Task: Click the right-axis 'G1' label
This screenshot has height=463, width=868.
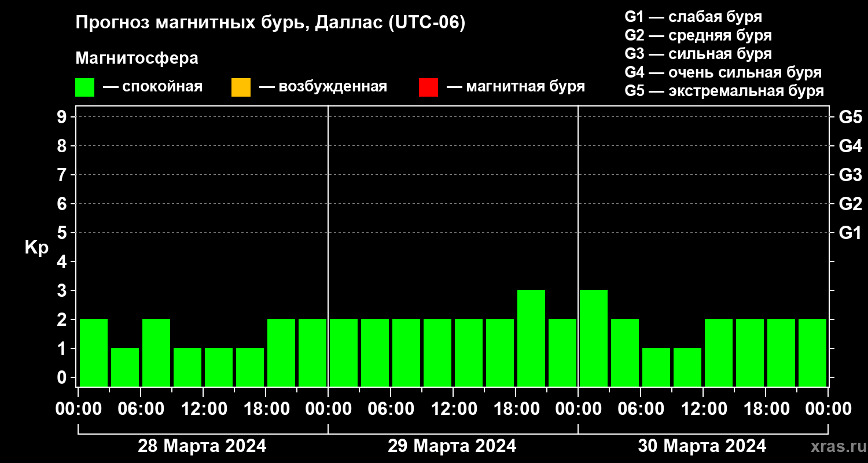Action: (x=850, y=233)
